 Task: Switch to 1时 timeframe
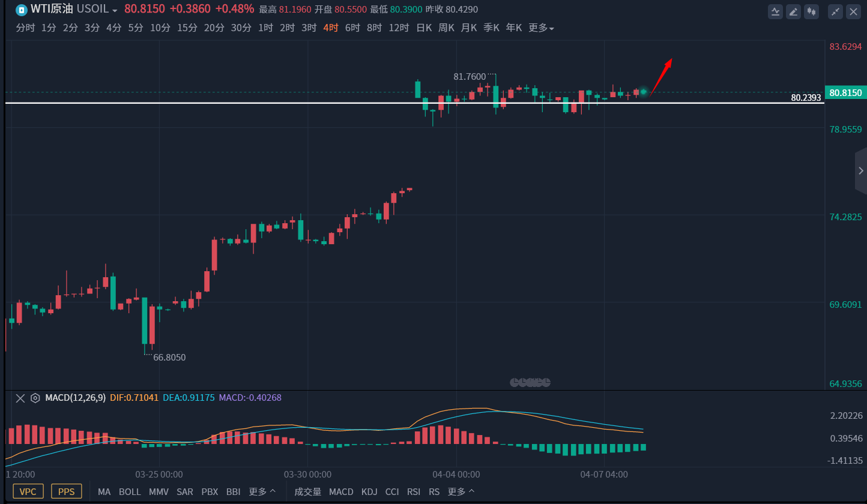(265, 28)
